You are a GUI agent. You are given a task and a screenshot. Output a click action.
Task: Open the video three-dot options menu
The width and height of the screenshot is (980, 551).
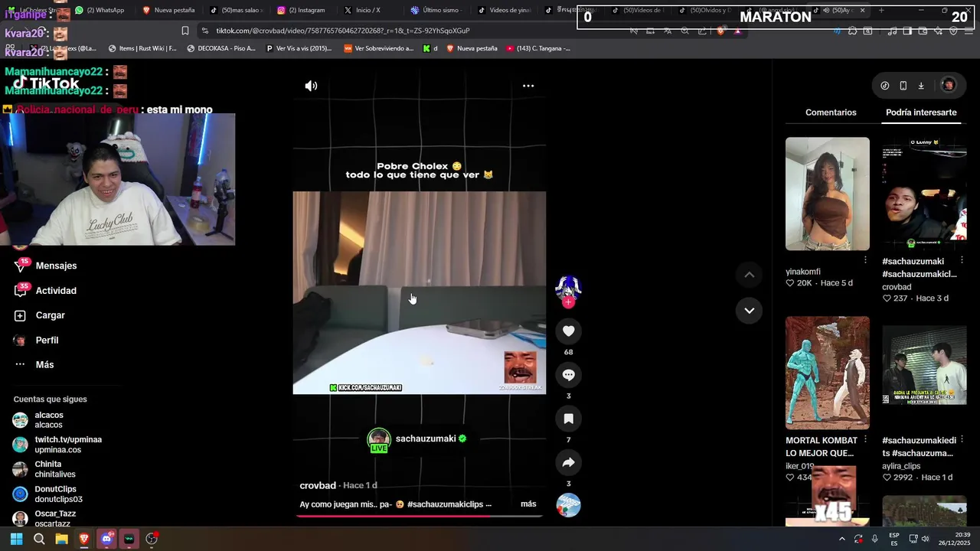[528, 86]
